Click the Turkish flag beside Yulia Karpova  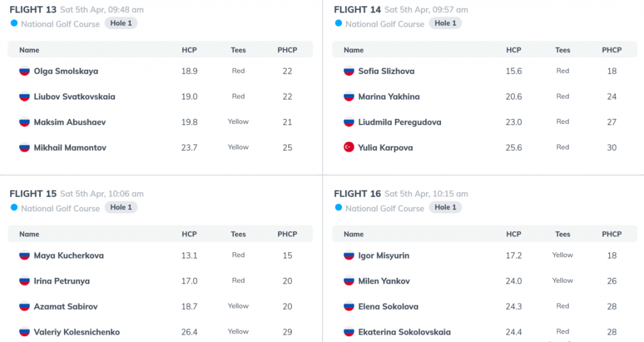pyautogui.click(x=348, y=147)
